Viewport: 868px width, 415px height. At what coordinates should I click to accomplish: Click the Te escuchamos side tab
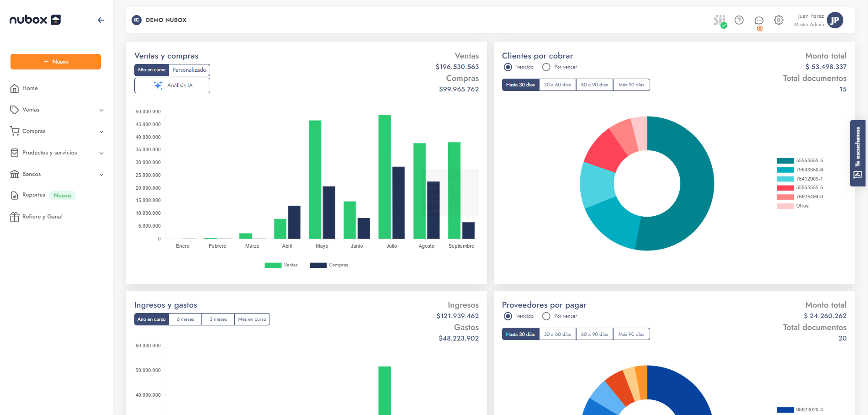857,153
